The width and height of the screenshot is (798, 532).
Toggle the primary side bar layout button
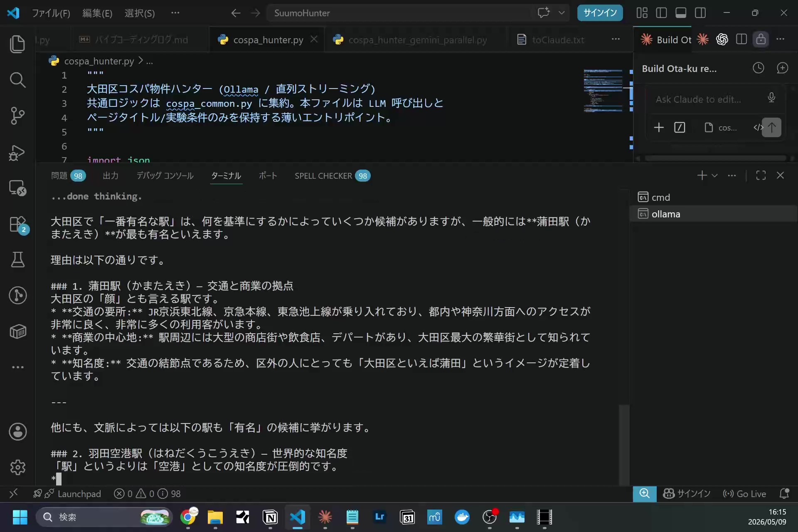pyautogui.click(x=661, y=13)
